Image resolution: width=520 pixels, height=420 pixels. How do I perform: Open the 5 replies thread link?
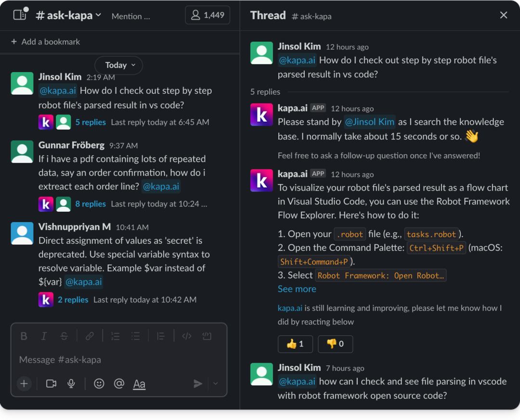pos(90,122)
